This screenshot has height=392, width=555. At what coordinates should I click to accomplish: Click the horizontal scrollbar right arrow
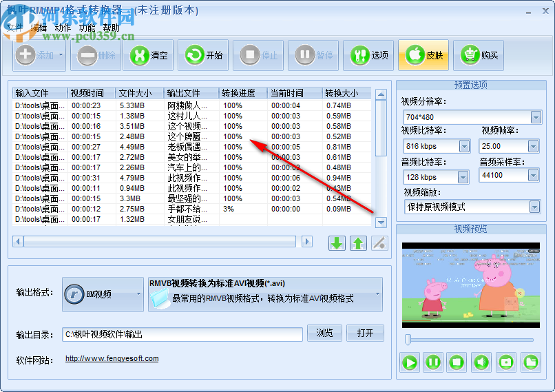point(307,242)
